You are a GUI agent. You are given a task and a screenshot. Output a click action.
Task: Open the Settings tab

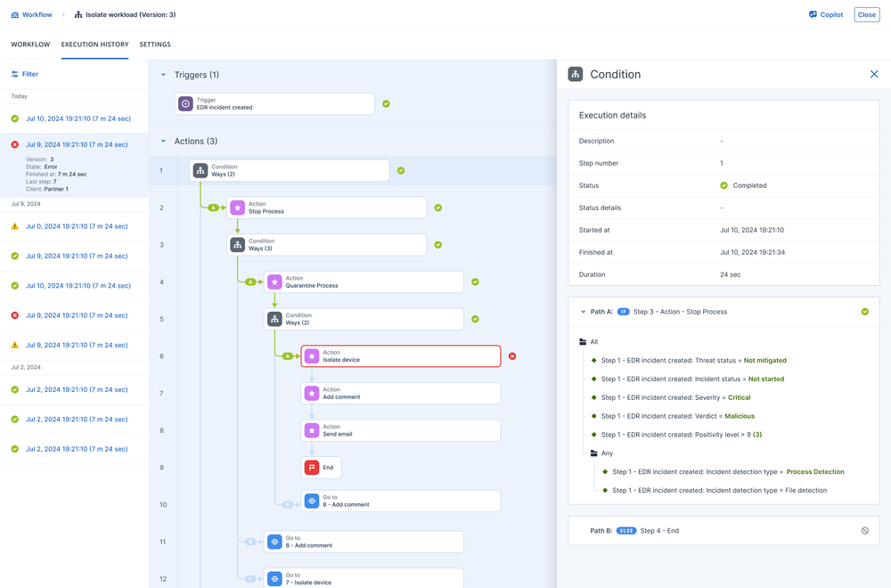(x=155, y=45)
